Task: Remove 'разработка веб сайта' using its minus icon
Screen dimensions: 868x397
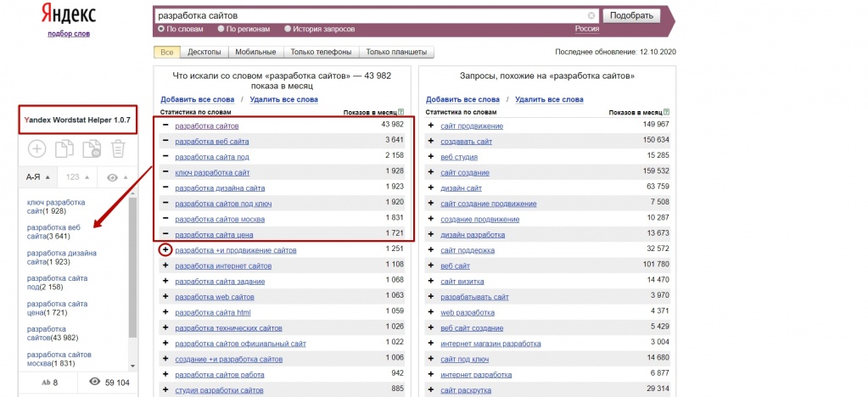Action: coord(165,141)
